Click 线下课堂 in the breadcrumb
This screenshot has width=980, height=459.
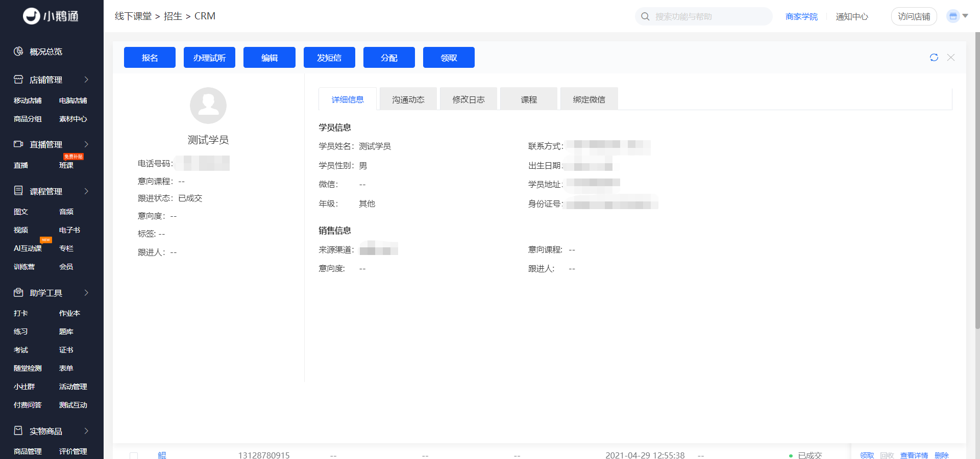[x=133, y=16]
